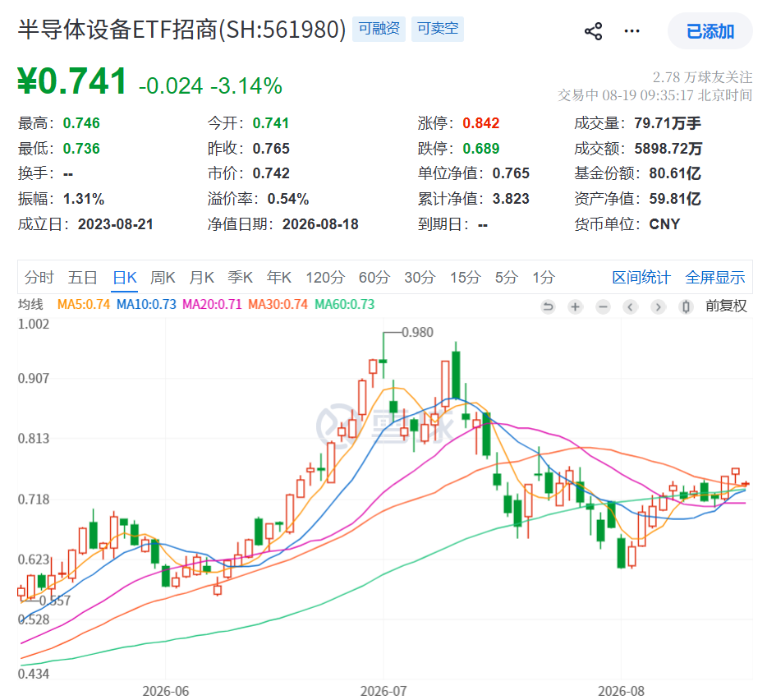Switch to the 30分 interval tab
The image size is (767, 700).
pos(420,278)
